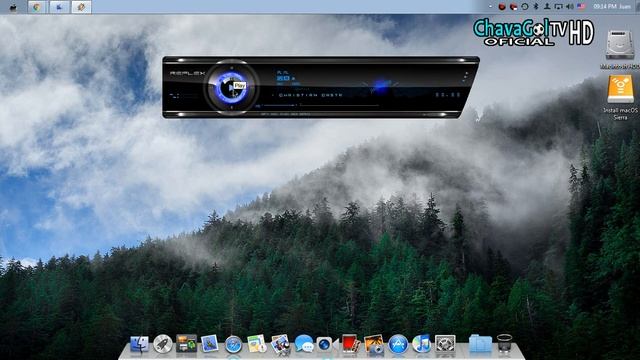Launch Safari compass icon in dock

(233, 345)
